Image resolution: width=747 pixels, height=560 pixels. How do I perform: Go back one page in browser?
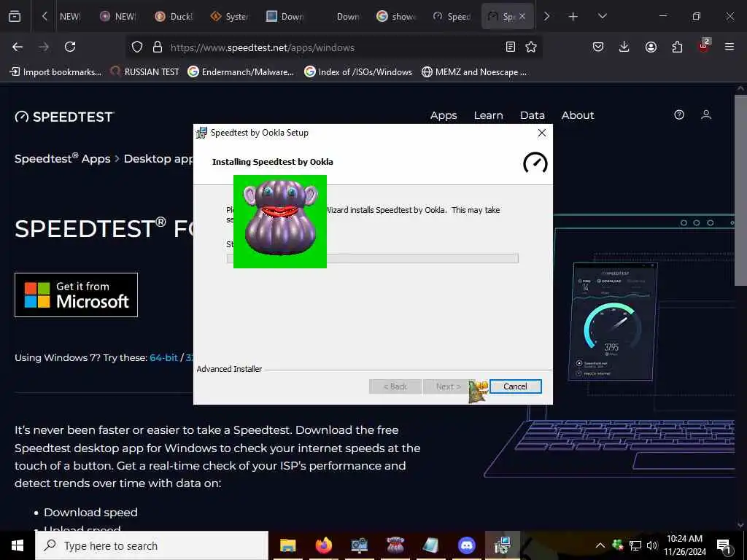click(x=18, y=47)
